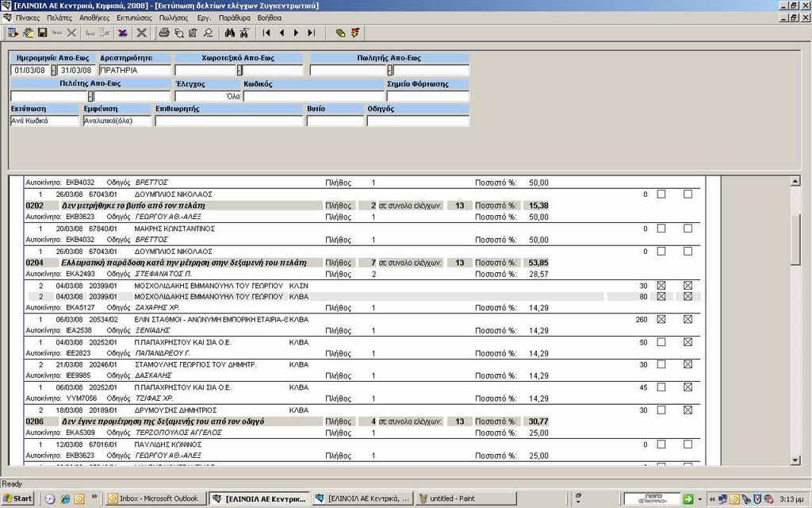The height and width of the screenshot is (508, 812).
Task: Click the vertical scrollbar thumb of the report
Action: pos(795,240)
